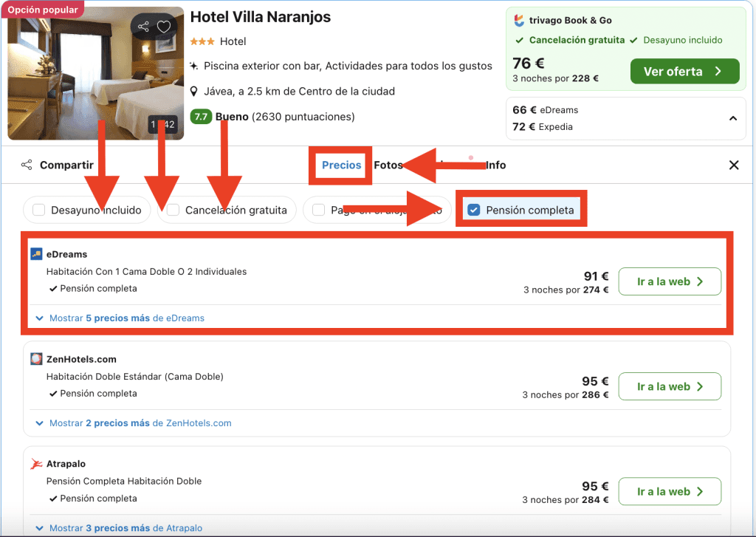This screenshot has width=756, height=537.
Task: Click the share icon beside Compartir
Action: pos(27,165)
